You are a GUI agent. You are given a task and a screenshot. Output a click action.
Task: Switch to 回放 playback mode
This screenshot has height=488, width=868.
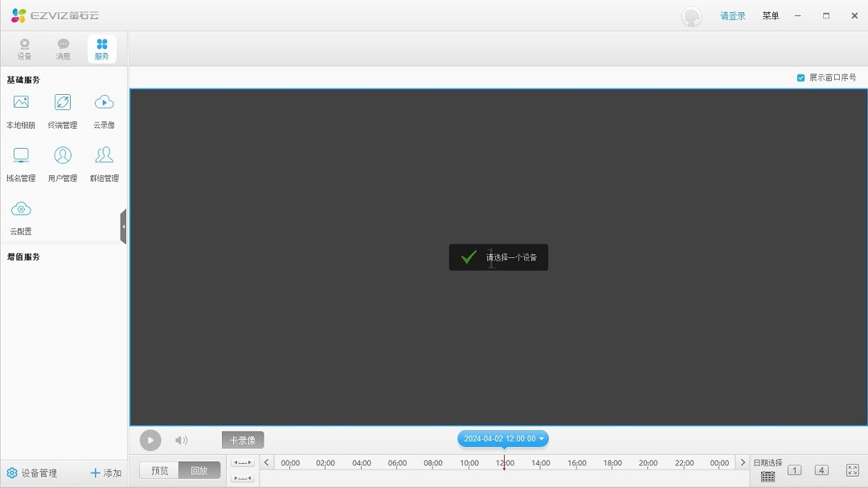click(x=199, y=471)
